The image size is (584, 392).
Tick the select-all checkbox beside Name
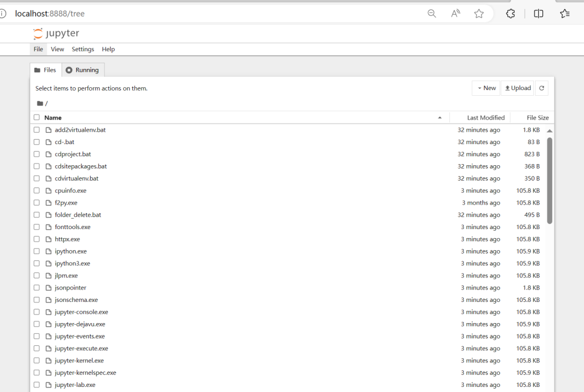(36, 117)
